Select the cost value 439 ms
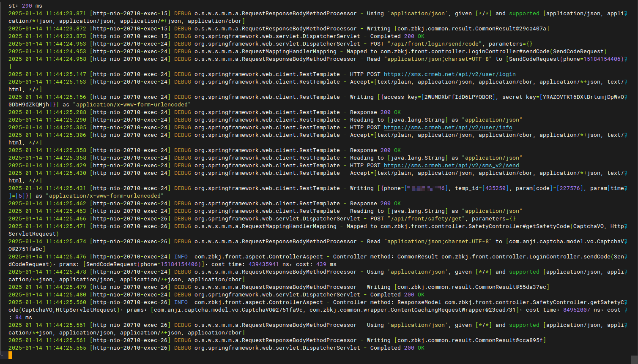The width and height of the screenshot is (638, 364). [x=326, y=264]
